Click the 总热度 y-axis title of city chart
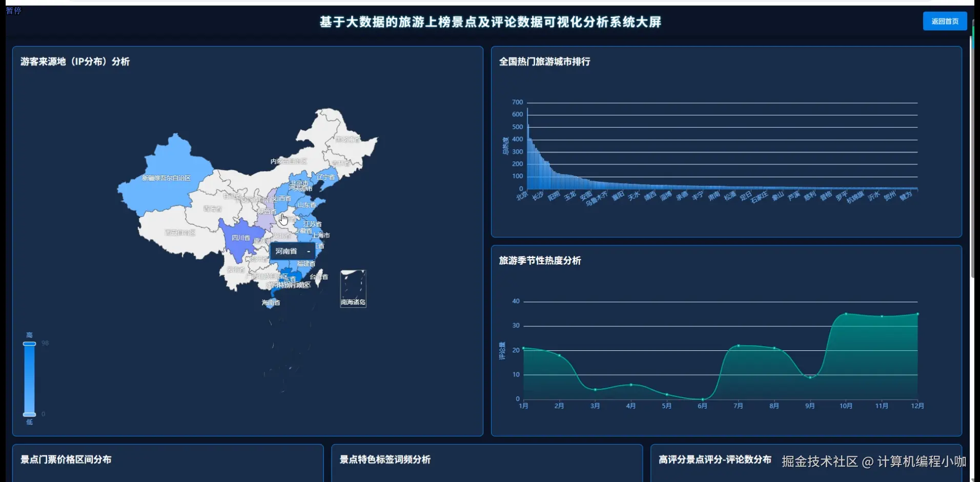This screenshot has height=482, width=980. (505, 146)
